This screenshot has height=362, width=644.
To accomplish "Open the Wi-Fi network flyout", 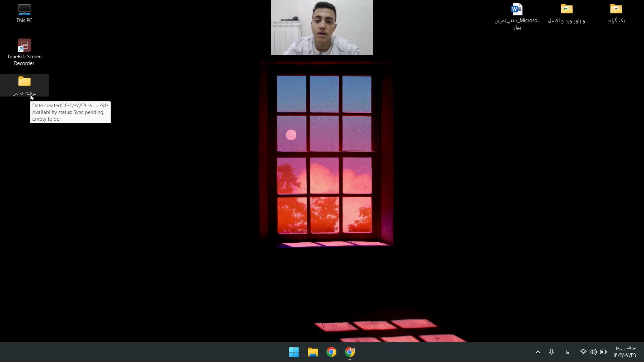I will pyautogui.click(x=583, y=352).
